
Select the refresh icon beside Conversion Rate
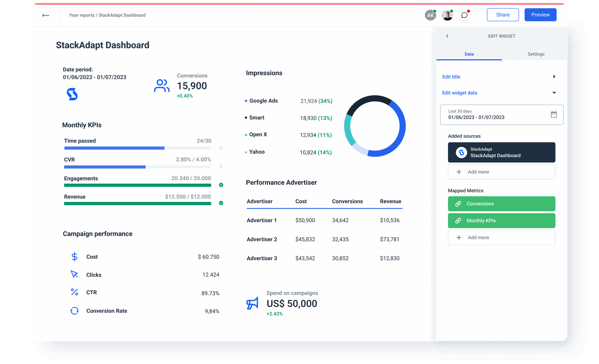(x=74, y=311)
